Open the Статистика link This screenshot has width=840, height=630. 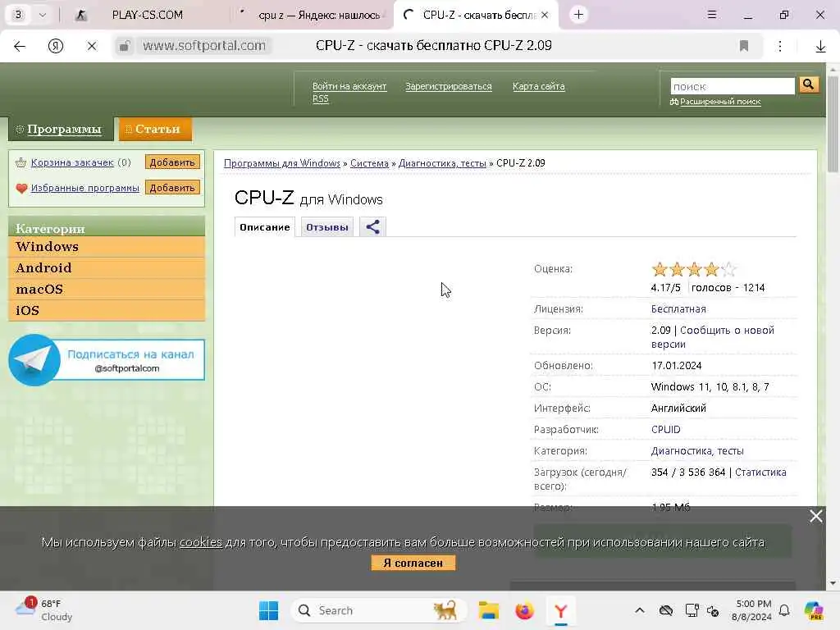[x=760, y=472]
